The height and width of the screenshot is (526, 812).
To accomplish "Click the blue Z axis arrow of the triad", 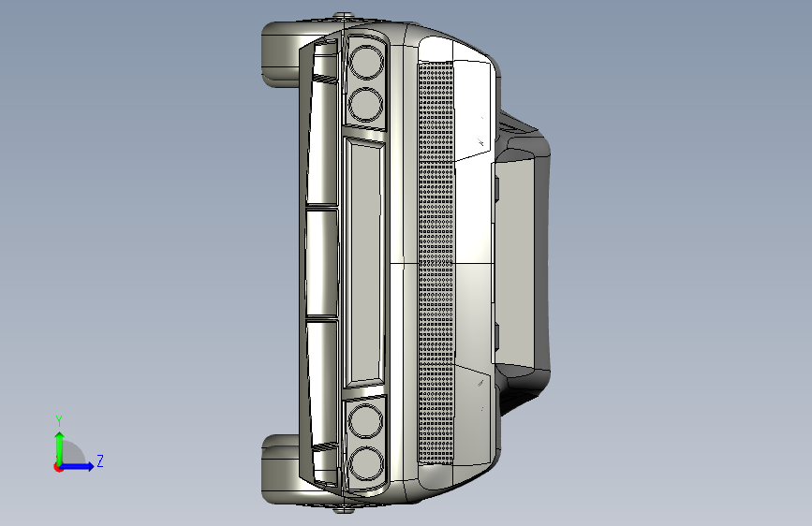I will coord(77,466).
